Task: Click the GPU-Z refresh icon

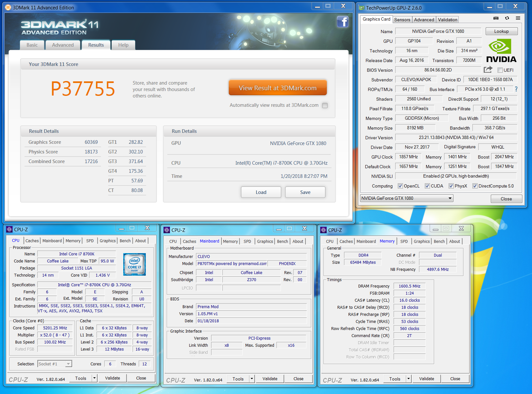Action: point(507,18)
